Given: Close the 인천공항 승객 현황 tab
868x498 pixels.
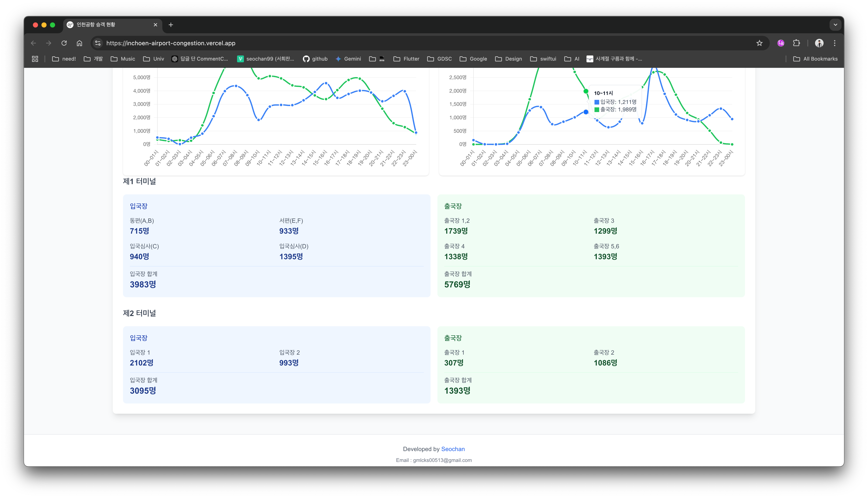Looking at the screenshot, I should (155, 25).
